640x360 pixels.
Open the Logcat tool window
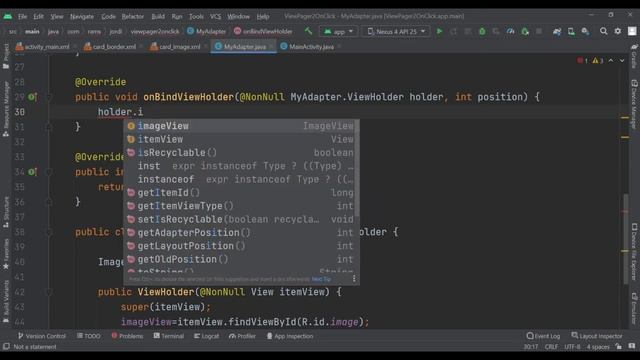[x=207, y=336]
